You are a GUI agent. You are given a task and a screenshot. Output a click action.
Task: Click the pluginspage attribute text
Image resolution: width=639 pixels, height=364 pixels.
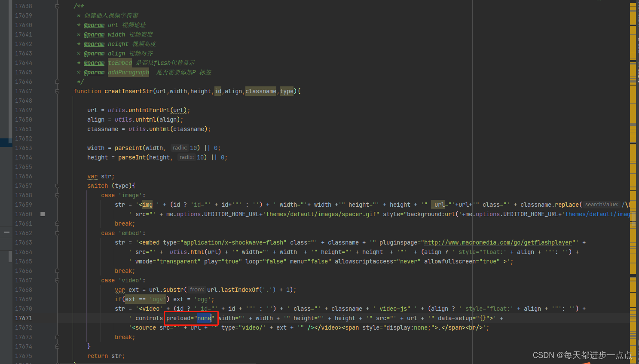[x=398, y=242]
